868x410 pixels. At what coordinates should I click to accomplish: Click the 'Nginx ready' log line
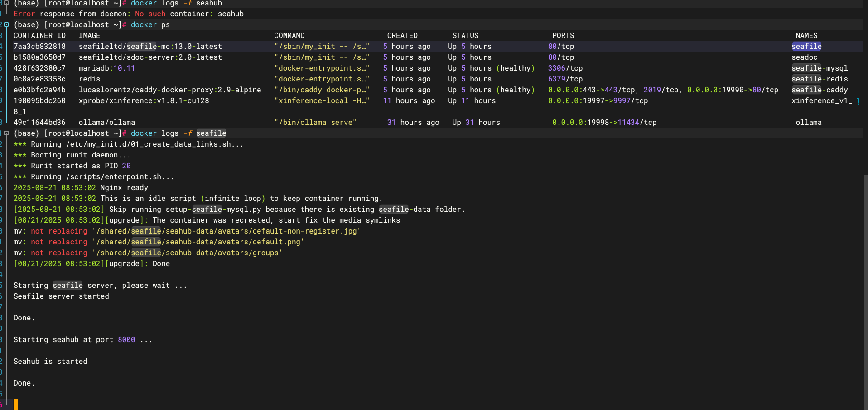[81, 187]
